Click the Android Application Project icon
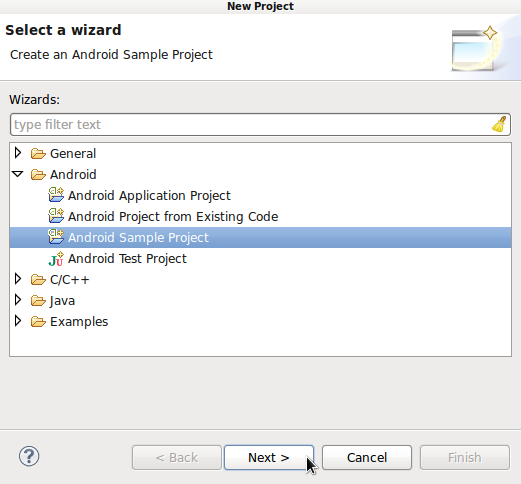This screenshot has height=484, width=521. point(56,195)
